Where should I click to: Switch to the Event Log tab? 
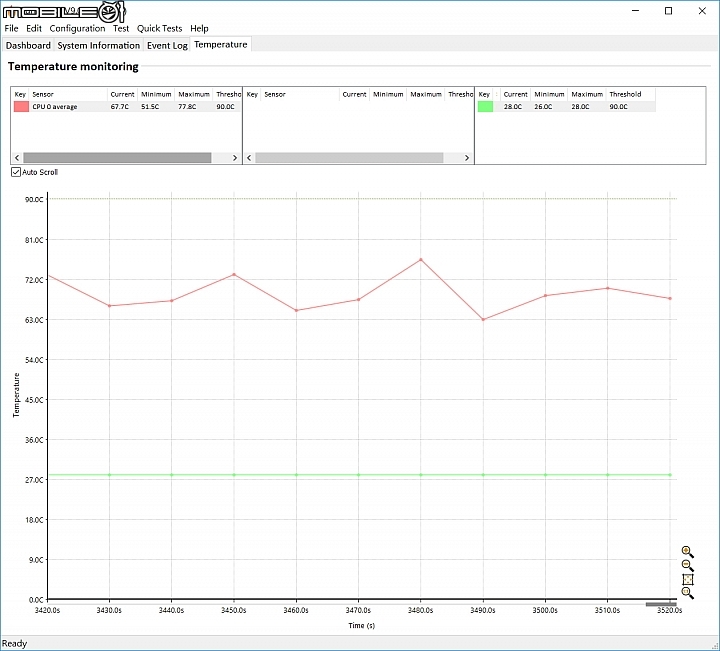click(x=167, y=45)
